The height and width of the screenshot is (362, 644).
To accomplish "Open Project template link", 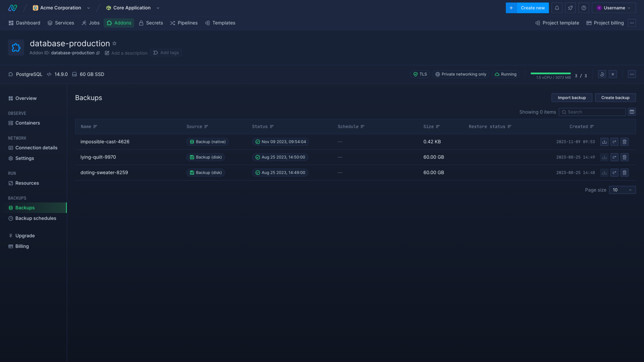I will point(557,23).
